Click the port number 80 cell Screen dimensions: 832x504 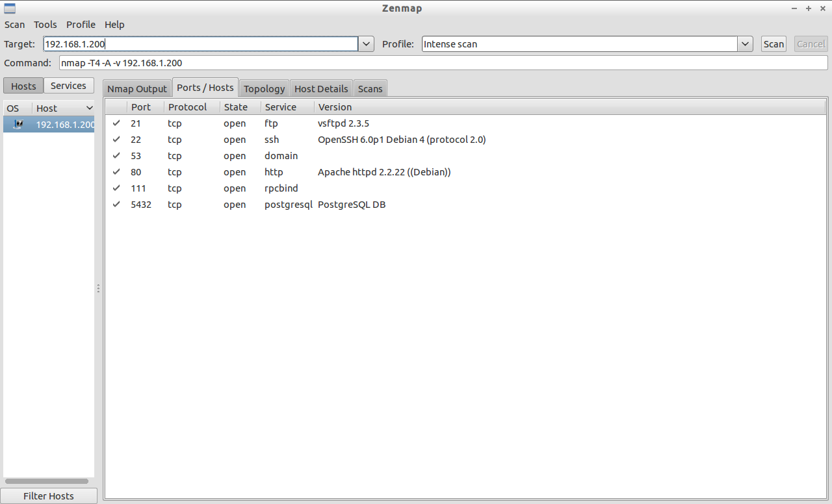(136, 171)
